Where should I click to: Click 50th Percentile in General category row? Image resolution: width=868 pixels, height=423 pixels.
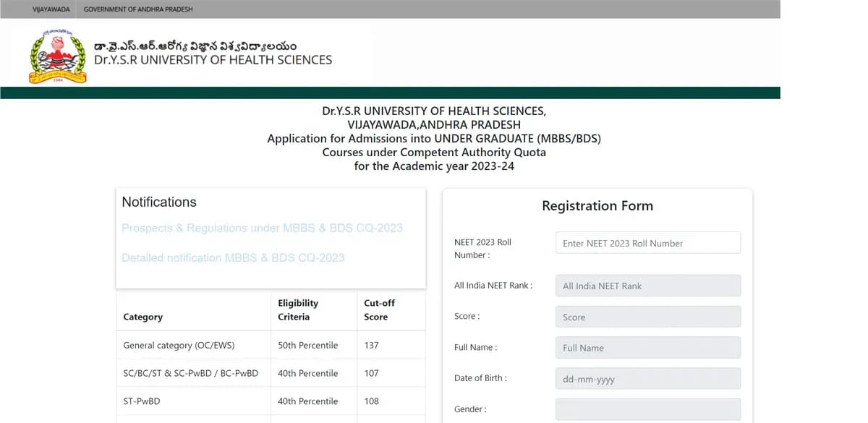pyautogui.click(x=308, y=346)
